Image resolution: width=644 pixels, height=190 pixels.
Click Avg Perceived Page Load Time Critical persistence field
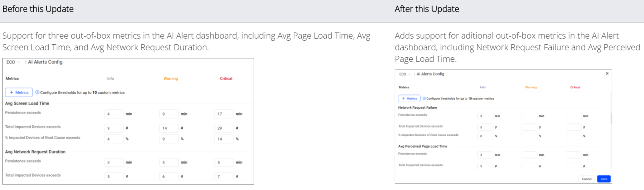tap(573, 155)
